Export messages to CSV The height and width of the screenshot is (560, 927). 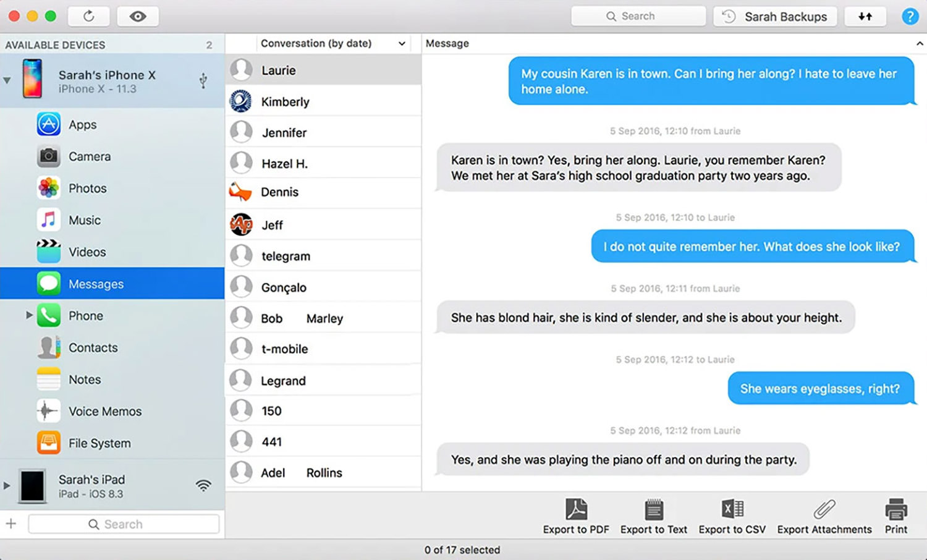click(x=732, y=515)
